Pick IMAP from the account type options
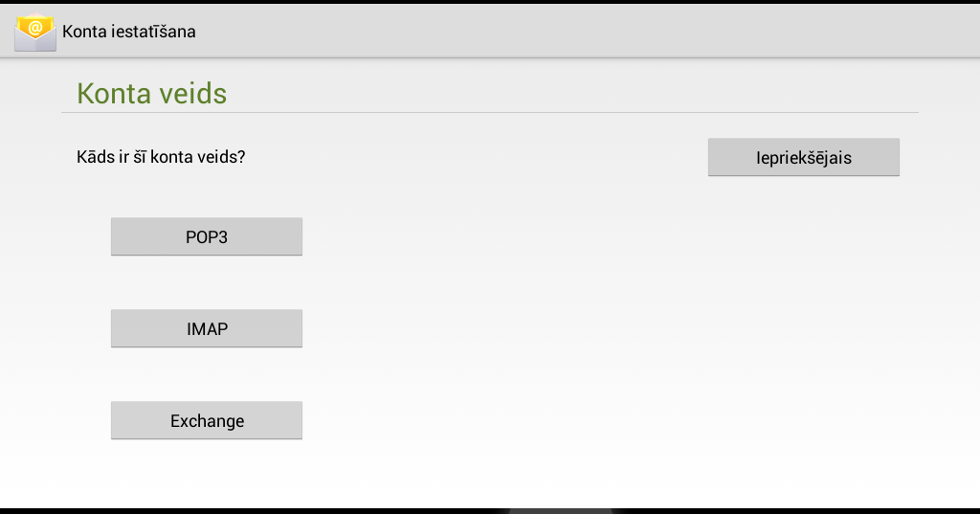The width and height of the screenshot is (980, 514). (207, 329)
